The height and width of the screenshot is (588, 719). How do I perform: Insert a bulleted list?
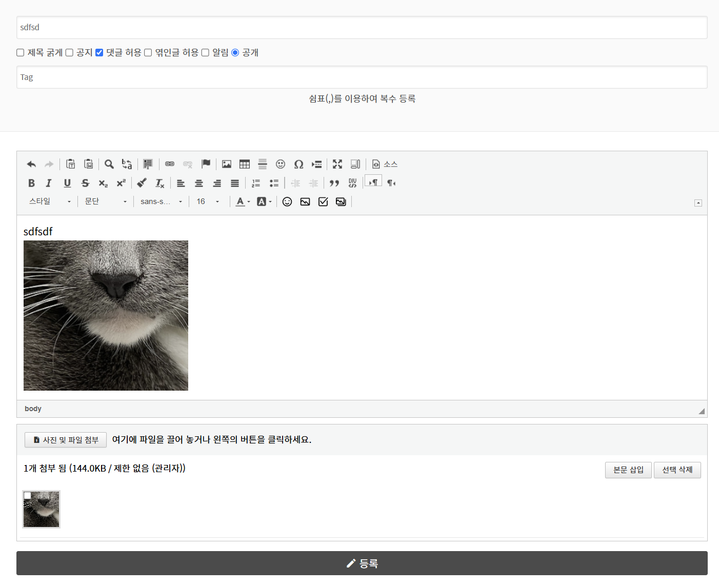pos(274,183)
